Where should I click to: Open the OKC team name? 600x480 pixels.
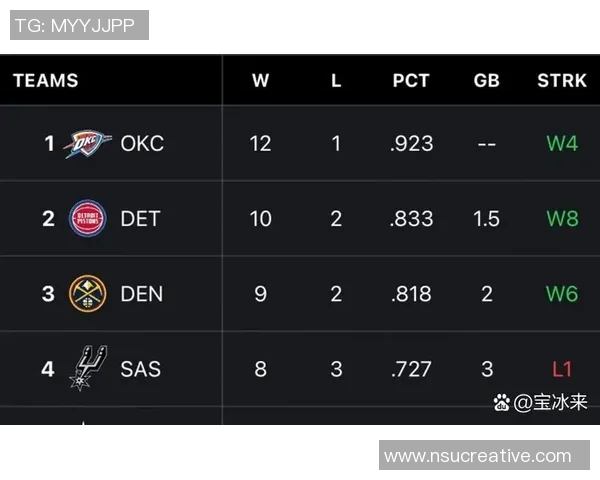[142, 144]
